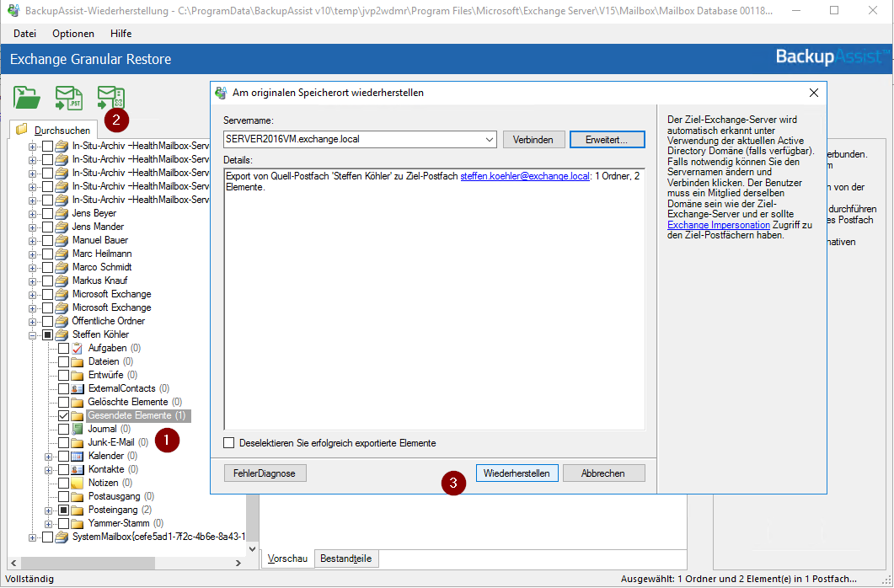Image resolution: width=894 pixels, height=588 pixels.
Task: Click the open folder toolbar icon
Action: pyautogui.click(x=27, y=98)
